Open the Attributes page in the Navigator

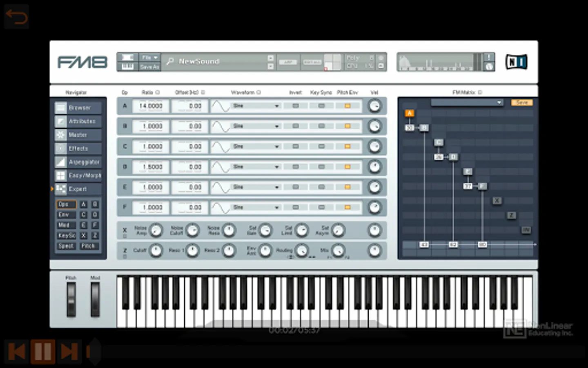78,121
